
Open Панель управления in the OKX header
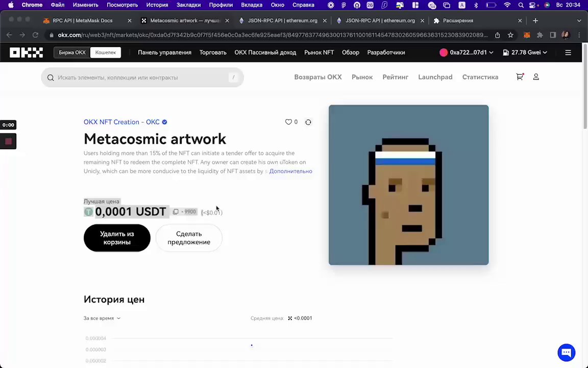click(165, 53)
